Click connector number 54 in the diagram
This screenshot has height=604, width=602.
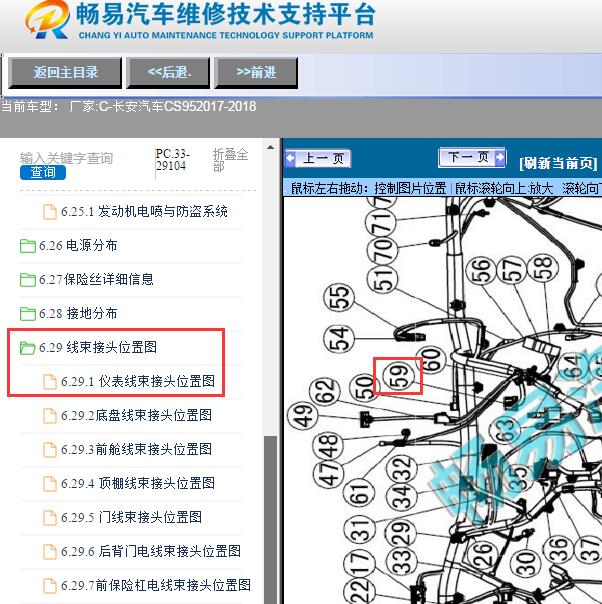click(x=339, y=339)
